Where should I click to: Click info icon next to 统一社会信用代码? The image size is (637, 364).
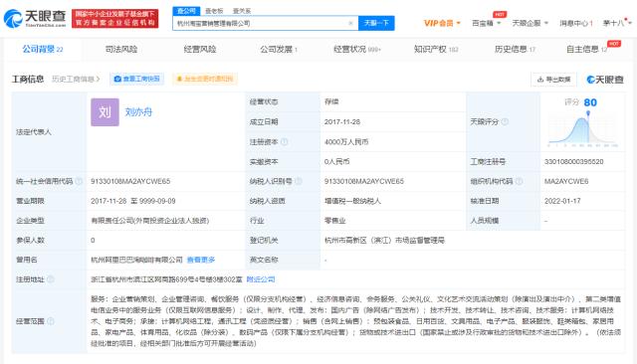tap(79, 181)
